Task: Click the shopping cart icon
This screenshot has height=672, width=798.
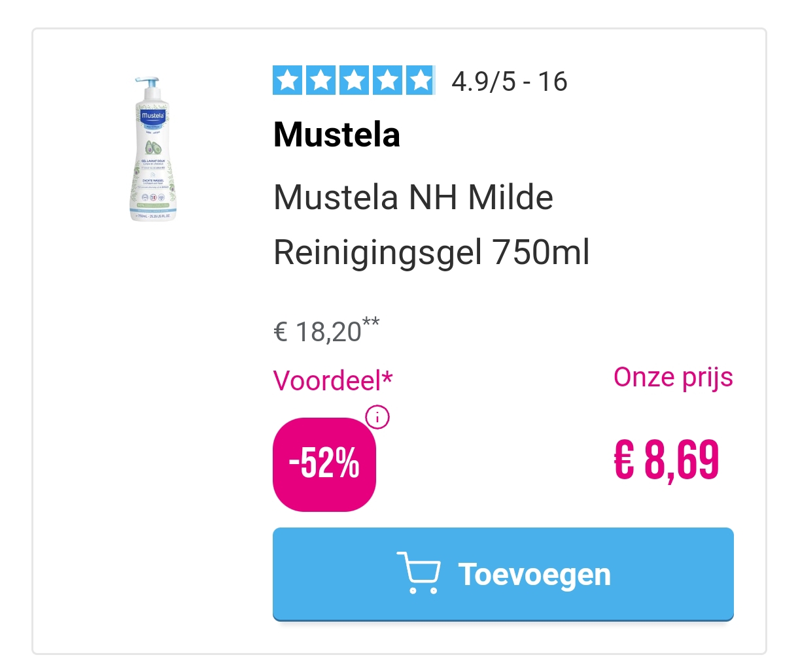Action: (x=419, y=573)
